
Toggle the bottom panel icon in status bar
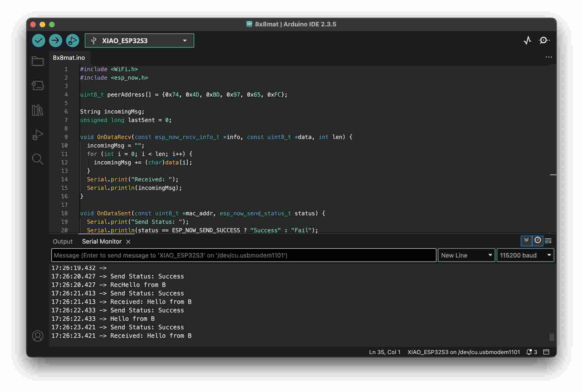(x=546, y=352)
